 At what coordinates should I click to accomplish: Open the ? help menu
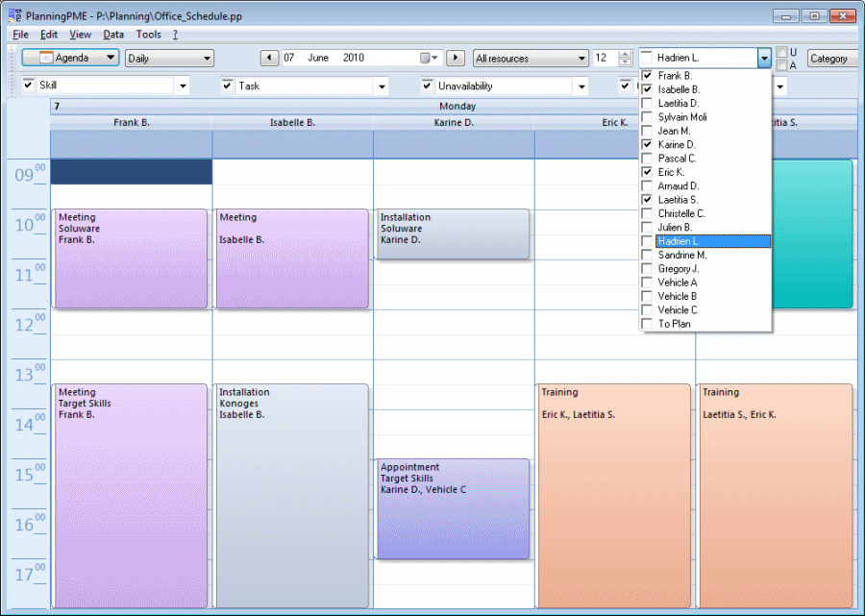[x=175, y=35]
